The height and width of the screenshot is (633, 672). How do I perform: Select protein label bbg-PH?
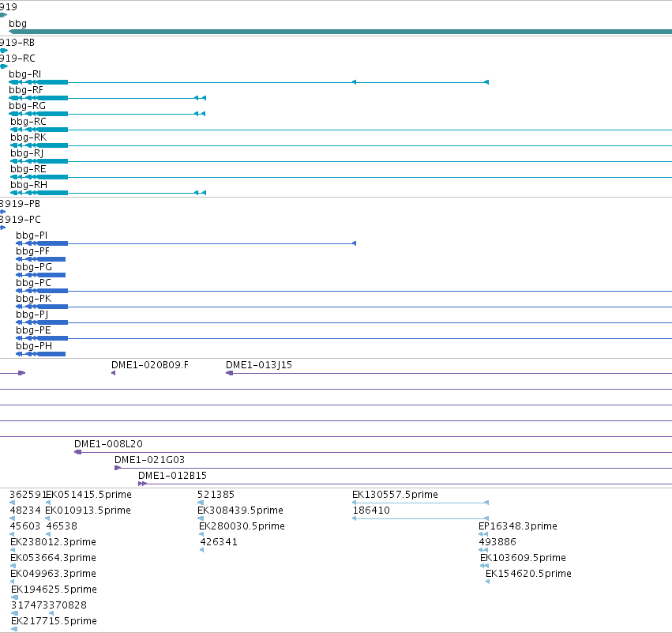tap(34, 346)
